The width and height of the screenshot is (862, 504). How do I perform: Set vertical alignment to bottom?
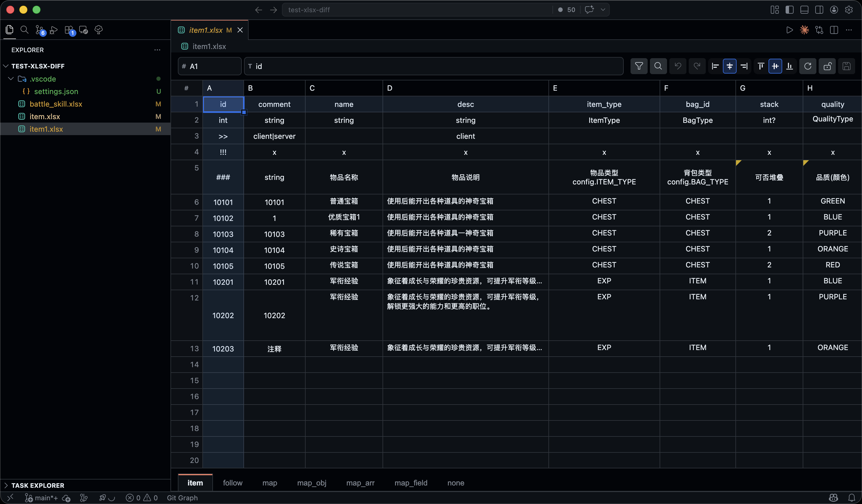coord(790,66)
